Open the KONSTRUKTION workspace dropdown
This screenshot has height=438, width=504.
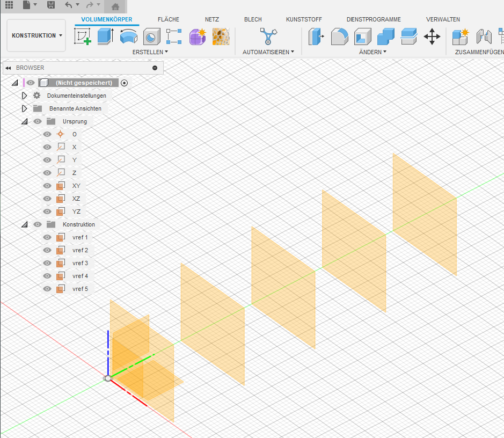coord(36,35)
